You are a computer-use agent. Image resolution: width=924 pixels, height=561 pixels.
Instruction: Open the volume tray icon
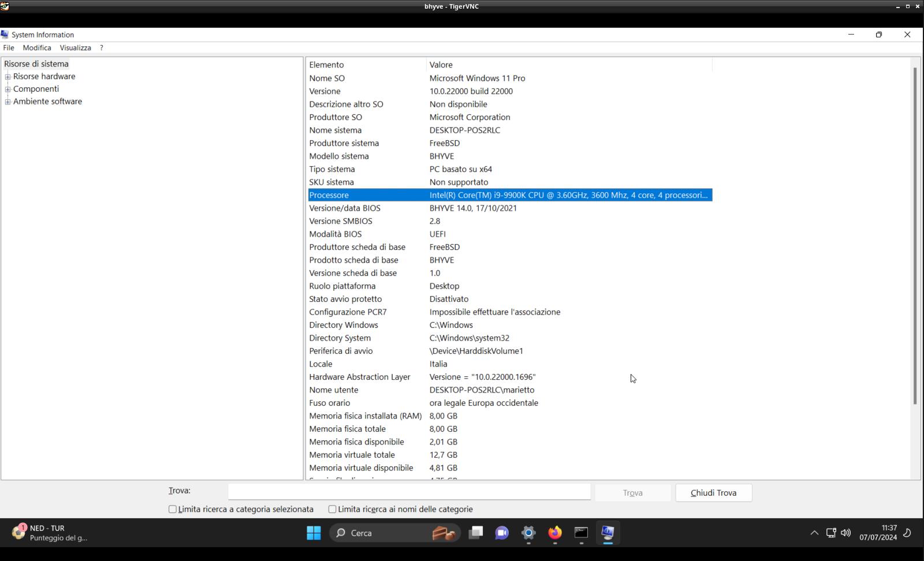coord(846,533)
